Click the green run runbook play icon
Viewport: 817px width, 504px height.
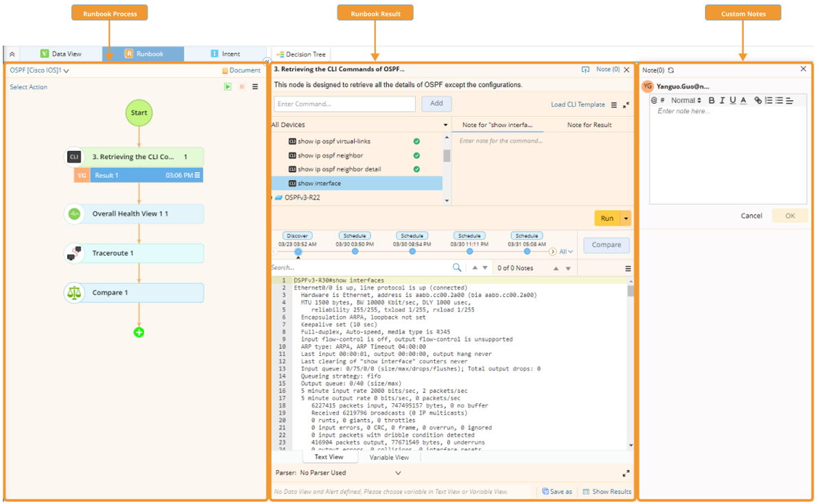coord(228,87)
